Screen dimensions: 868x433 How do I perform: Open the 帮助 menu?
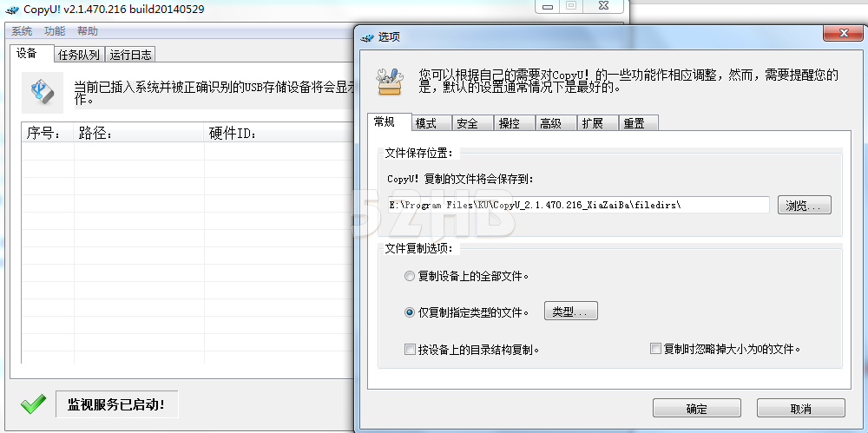pos(88,31)
